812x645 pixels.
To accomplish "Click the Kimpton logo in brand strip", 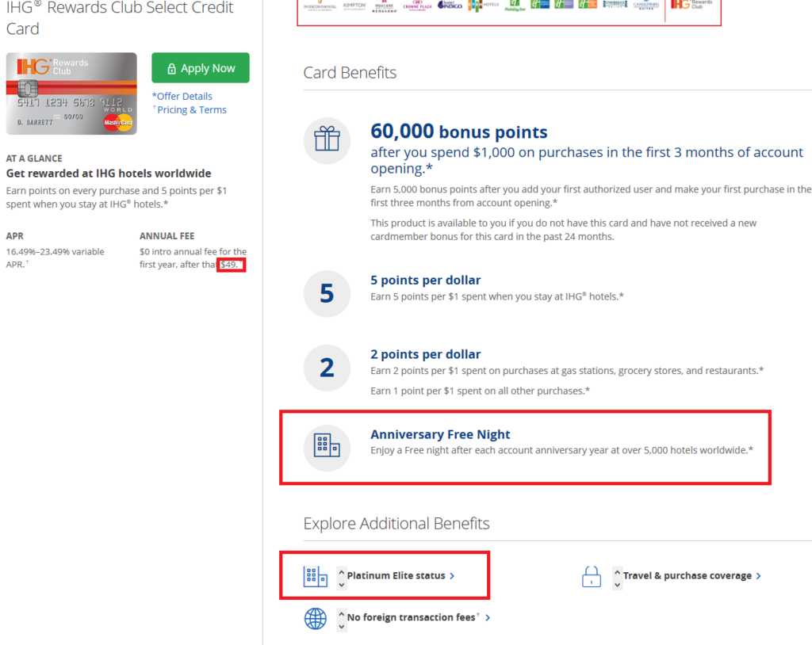I will tap(354, 6).
